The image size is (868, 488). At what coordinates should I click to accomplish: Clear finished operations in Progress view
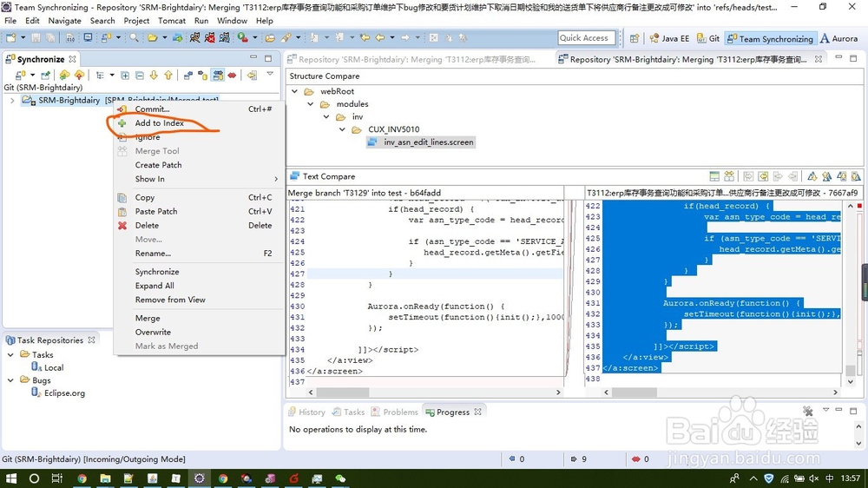pyautogui.click(x=808, y=411)
